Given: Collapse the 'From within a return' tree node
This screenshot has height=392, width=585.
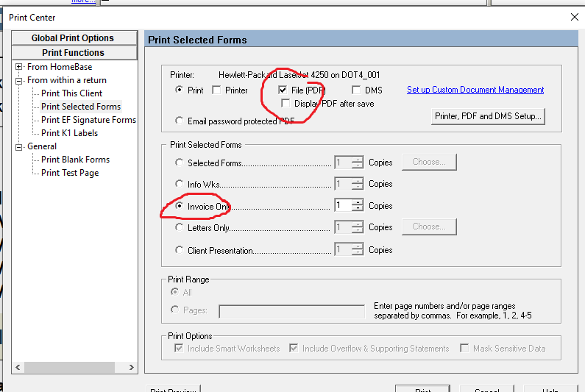Looking at the screenshot, I should tap(18, 80).
